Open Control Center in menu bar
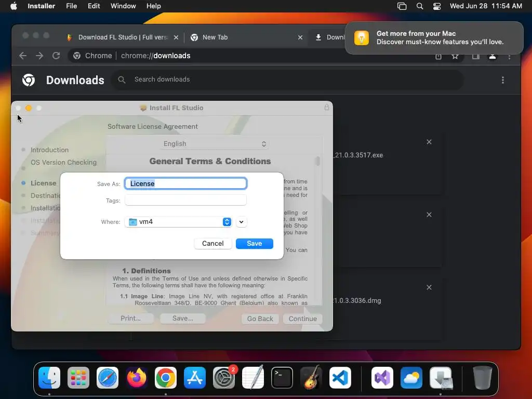The width and height of the screenshot is (532, 399). [436, 6]
